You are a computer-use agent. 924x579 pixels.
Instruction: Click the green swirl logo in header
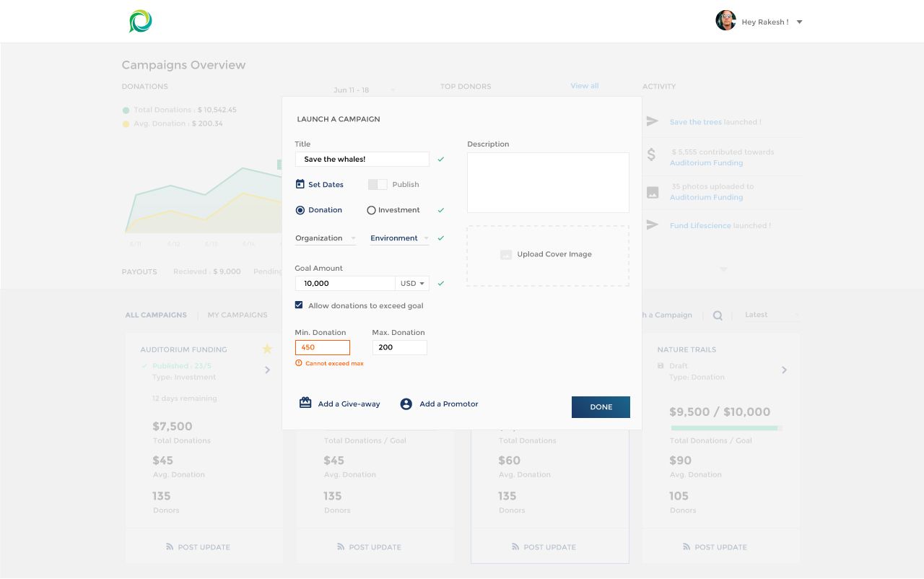[x=141, y=22]
